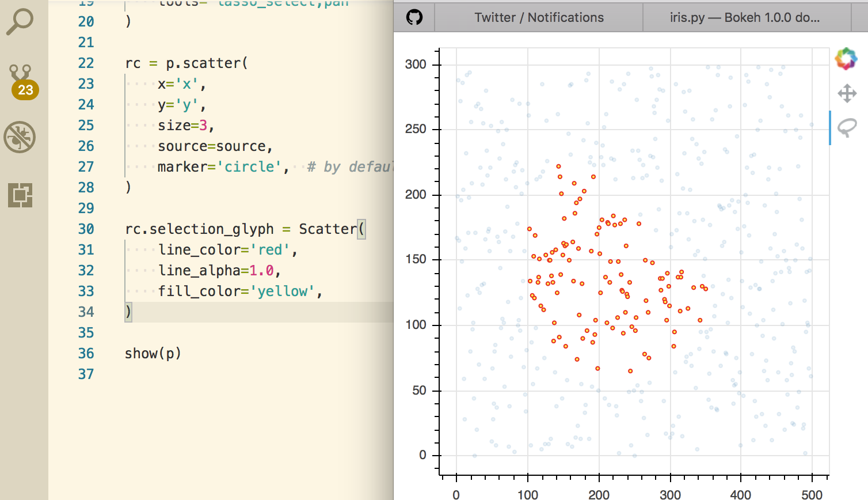Click the show(p) call on line 36
Screen dimensions: 868x500
152,353
